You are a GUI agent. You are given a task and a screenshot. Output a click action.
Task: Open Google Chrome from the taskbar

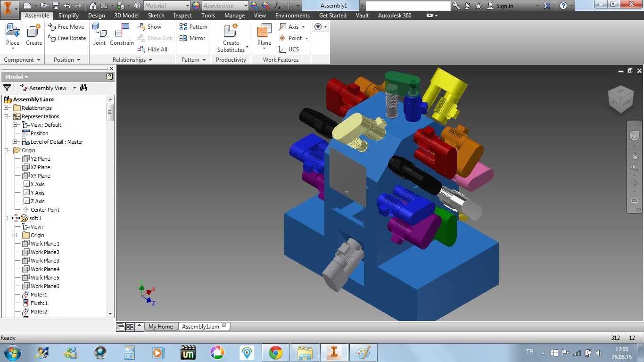[276, 353]
